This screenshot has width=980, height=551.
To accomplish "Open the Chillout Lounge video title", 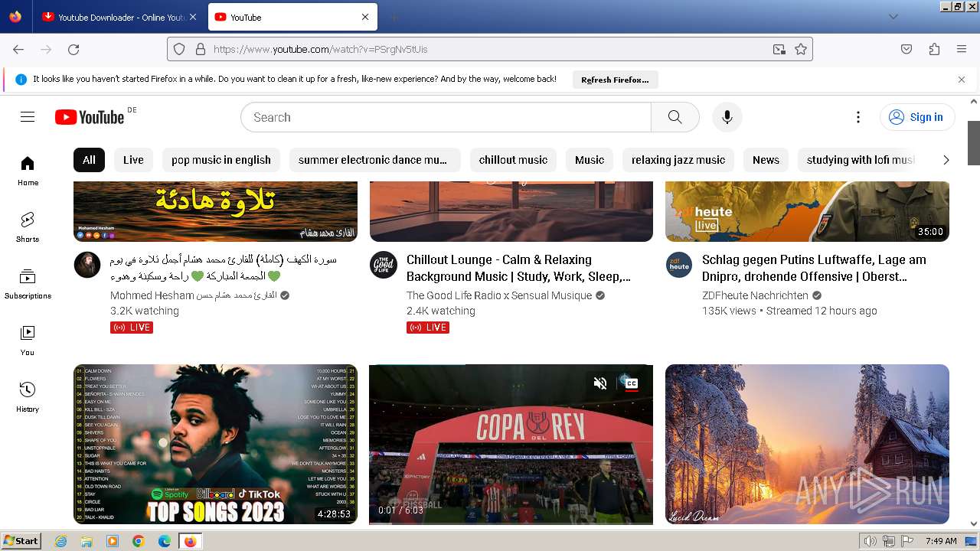I will pyautogui.click(x=519, y=268).
